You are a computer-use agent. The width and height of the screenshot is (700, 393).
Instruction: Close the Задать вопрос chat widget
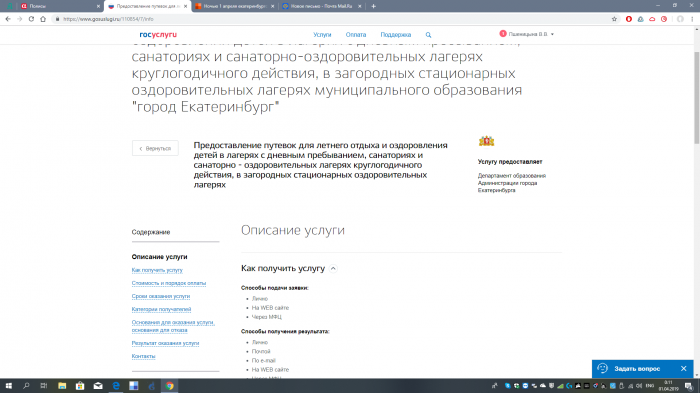point(683,368)
